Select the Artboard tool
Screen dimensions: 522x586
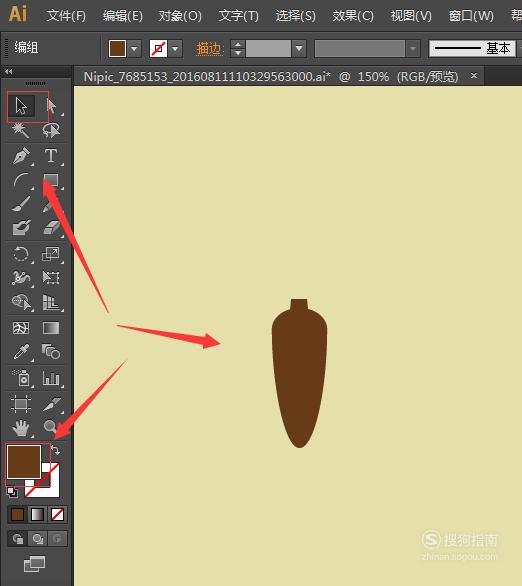21,404
